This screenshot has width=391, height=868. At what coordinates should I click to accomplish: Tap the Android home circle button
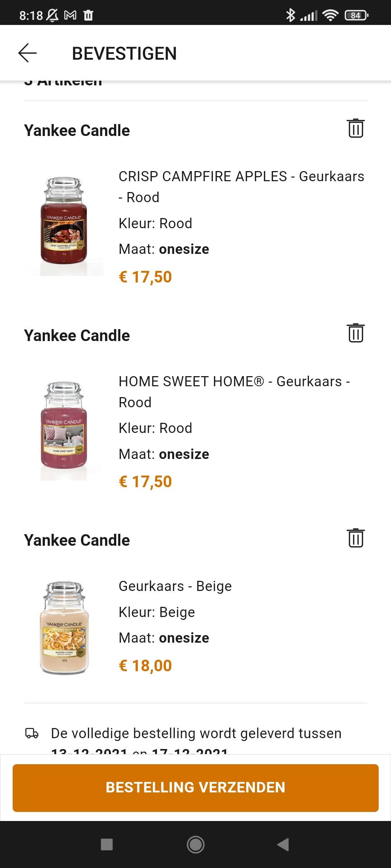click(x=195, y=844)
